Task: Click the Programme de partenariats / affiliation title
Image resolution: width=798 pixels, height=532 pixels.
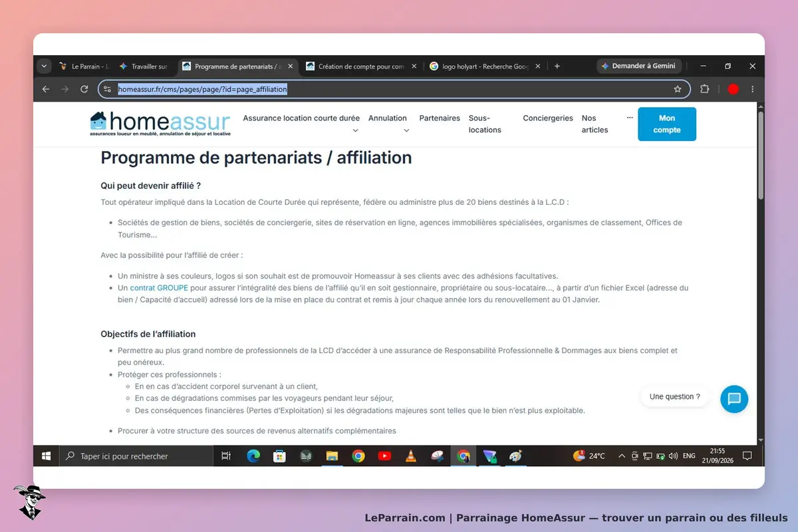Action: coord(256,158)
